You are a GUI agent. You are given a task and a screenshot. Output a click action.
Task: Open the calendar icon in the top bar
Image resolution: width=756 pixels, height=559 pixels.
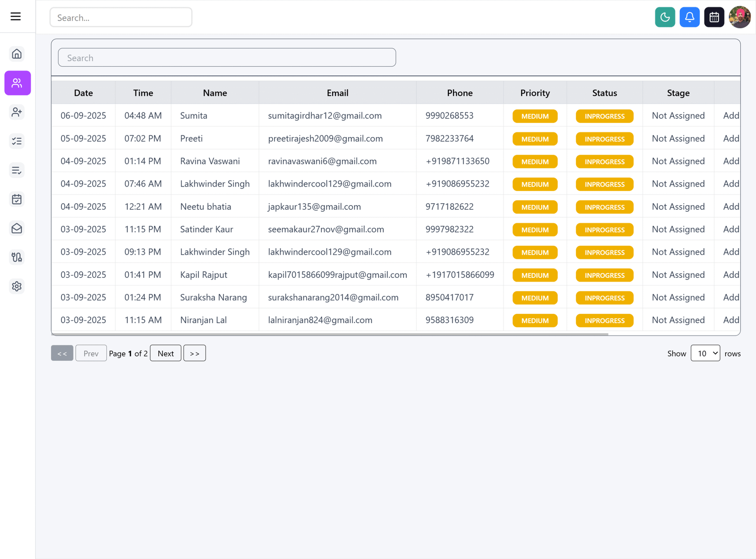[x=714, y=17]
